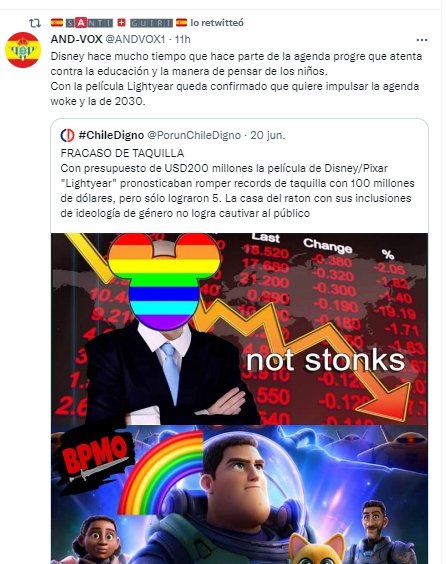Open the @PorunChileDigno handle
This screenshot has height=564, width=446.
click(194, 135)
